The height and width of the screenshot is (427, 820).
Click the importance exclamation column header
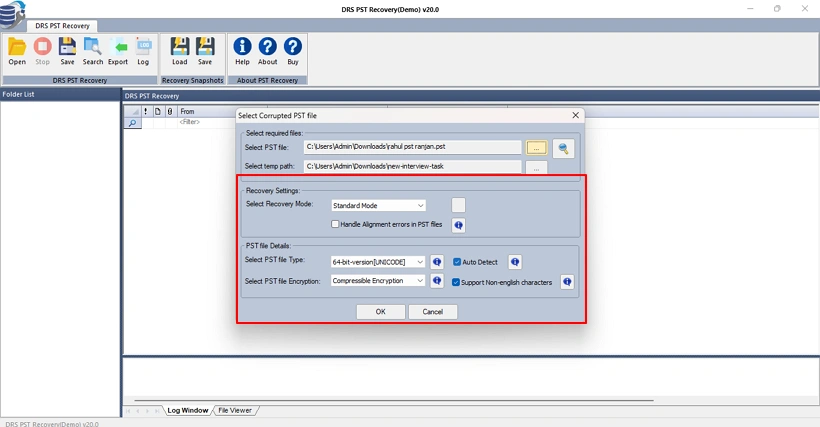[x=145, y=111]
